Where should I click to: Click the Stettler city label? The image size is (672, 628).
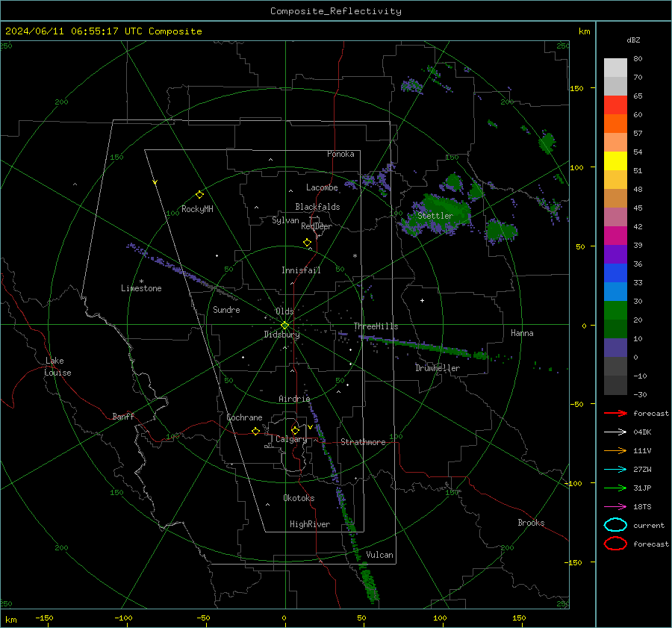point(435,216)
